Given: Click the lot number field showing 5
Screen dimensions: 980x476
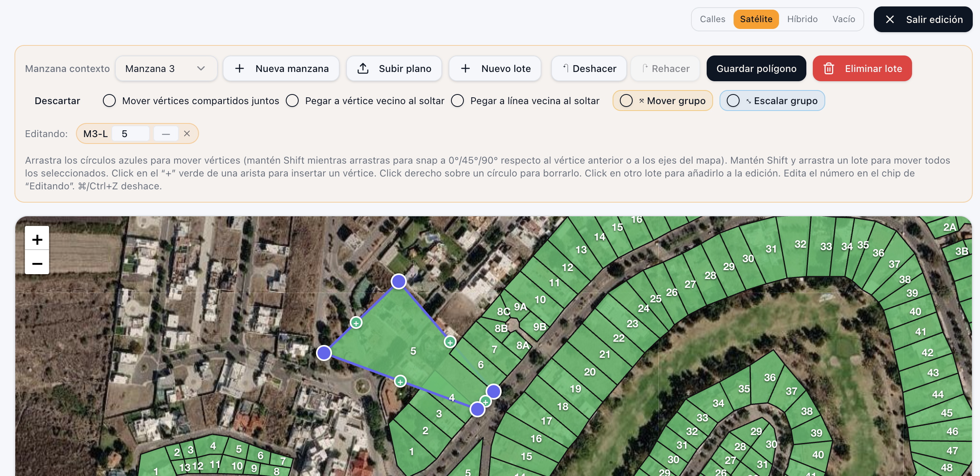Looking at the screenshot, I should click(x=131, y=133).
